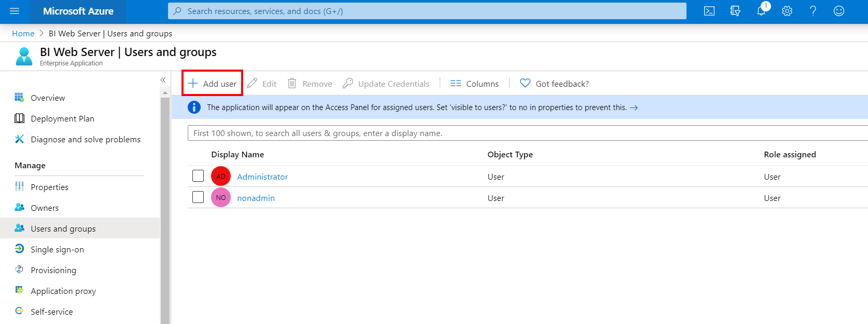Open the notifications bell

pyautogui.click(x=761, y=11)
